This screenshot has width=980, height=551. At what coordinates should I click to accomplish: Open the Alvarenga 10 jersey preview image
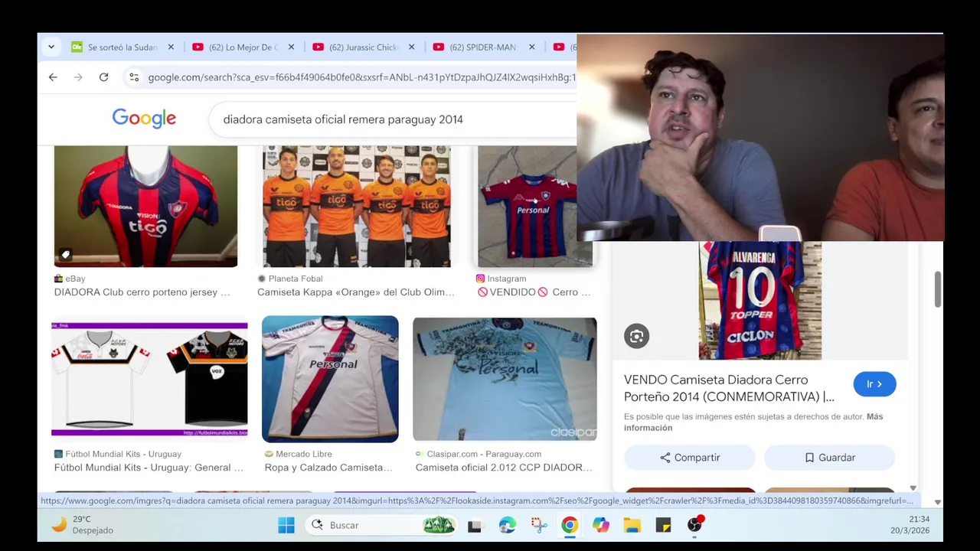click(759, 300)
